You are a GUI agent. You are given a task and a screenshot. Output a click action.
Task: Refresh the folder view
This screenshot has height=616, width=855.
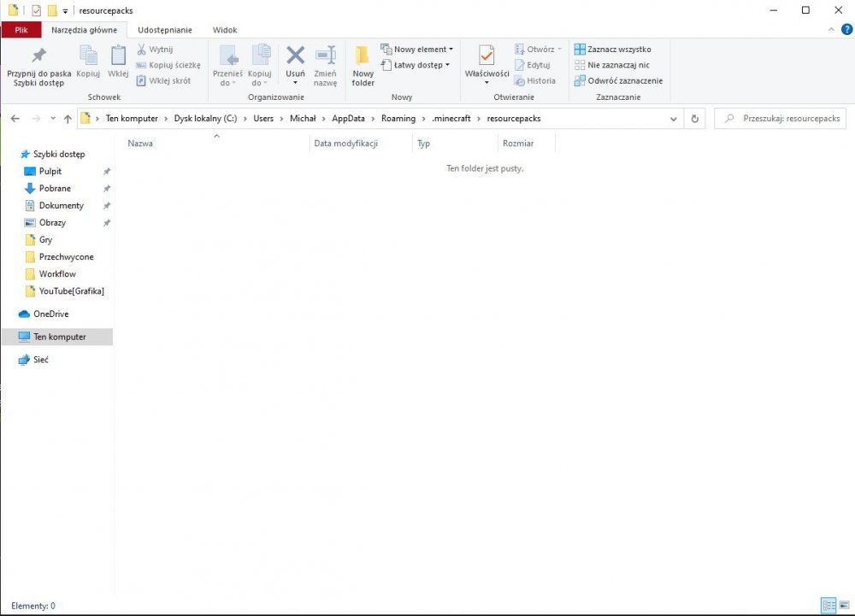694,119
